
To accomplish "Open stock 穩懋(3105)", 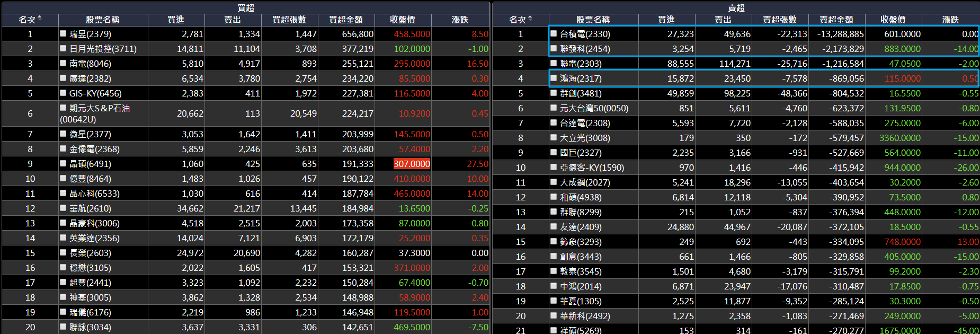I will click(x=91, y=268).
